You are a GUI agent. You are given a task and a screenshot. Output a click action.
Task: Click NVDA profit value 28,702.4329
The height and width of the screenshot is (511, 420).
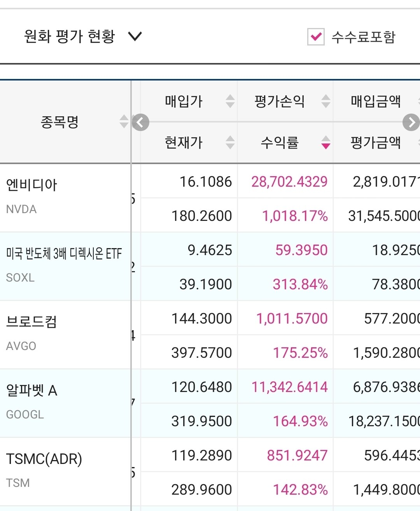click(x=289, y=182)
